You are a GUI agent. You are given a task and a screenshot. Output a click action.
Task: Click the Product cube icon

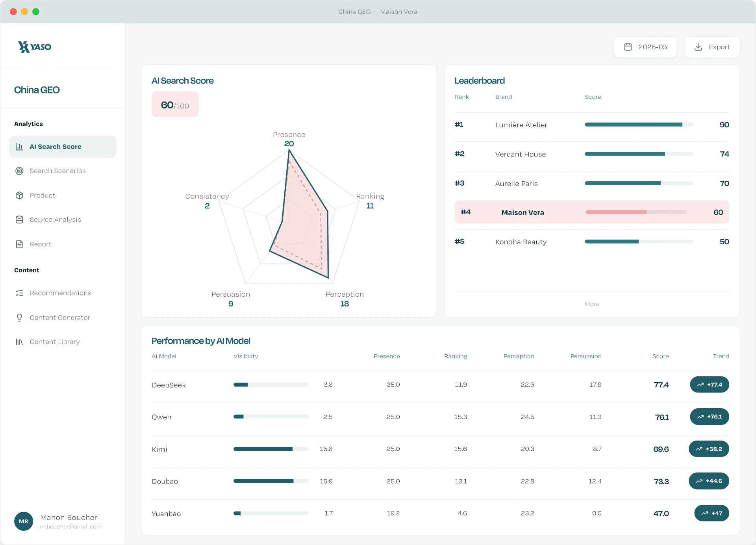[19, 195]
